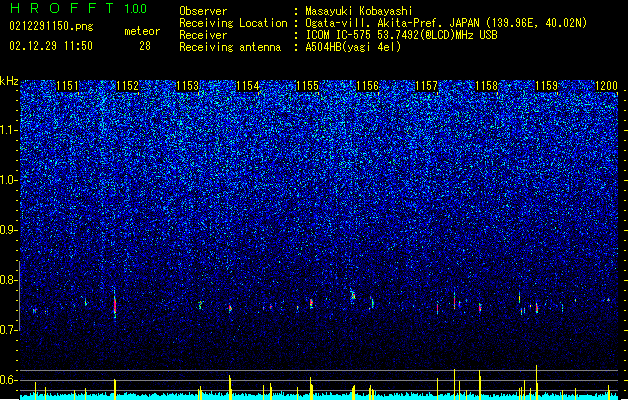Click the 0.6 frequency axis label

tap(9, 380)
